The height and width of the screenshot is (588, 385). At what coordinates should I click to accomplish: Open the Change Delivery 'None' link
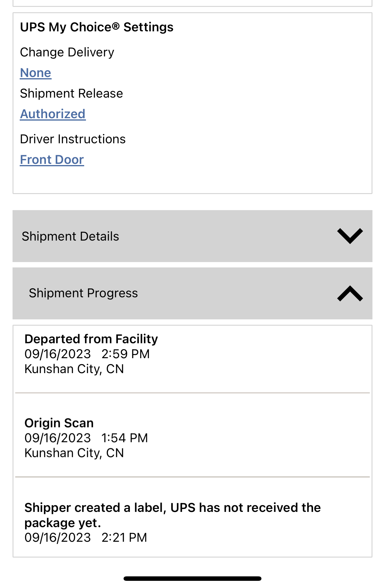(36, 73)
